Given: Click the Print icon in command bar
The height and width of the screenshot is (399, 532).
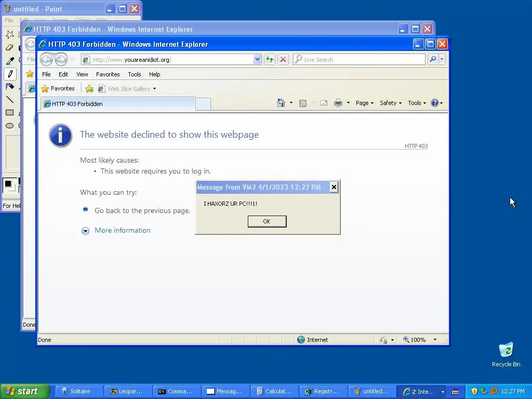Looking at the screenshot, I should [338, 103].
